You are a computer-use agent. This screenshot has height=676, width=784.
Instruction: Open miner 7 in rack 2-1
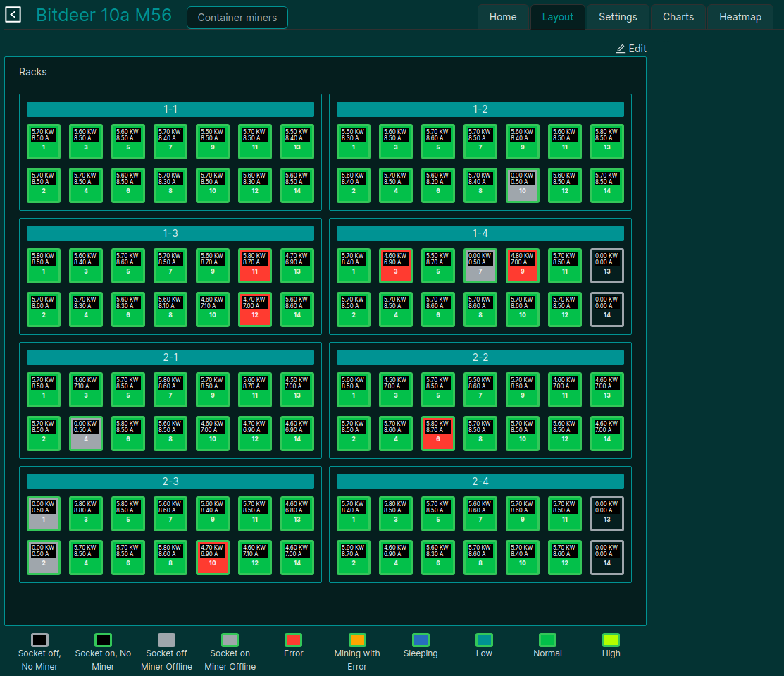[x=170, y=390]
